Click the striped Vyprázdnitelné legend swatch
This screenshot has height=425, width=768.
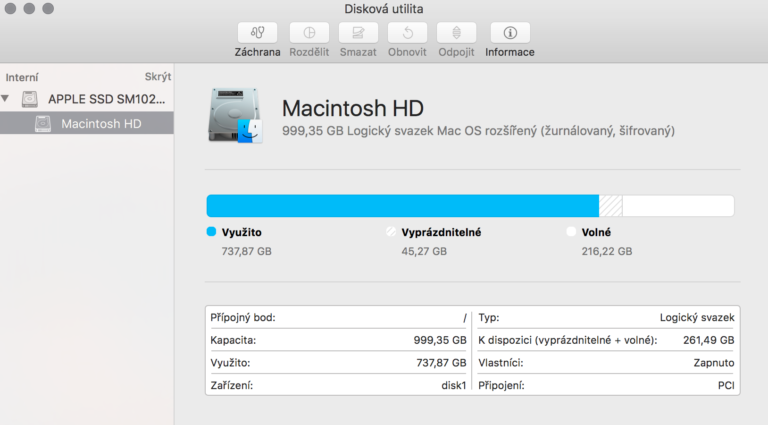click(390, 232)
